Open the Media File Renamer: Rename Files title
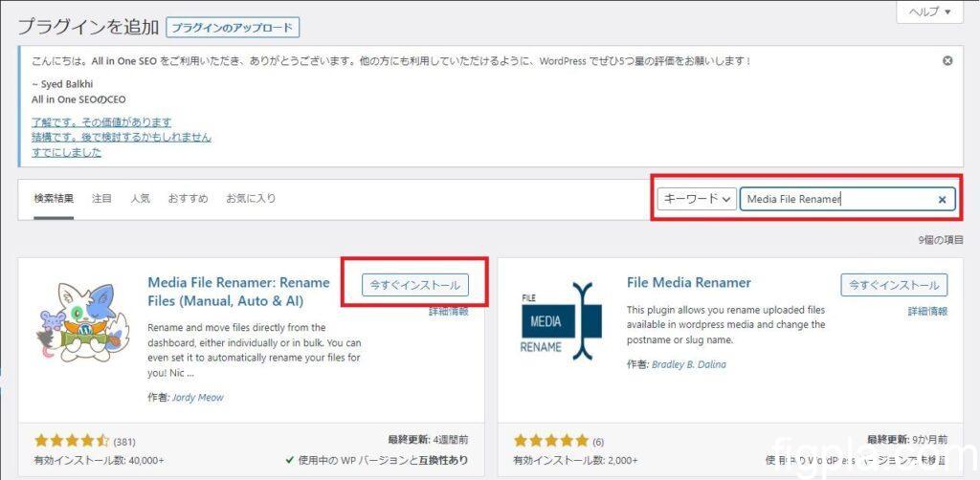Viewport: 980px width, 480px height. [x=238, y=292]
